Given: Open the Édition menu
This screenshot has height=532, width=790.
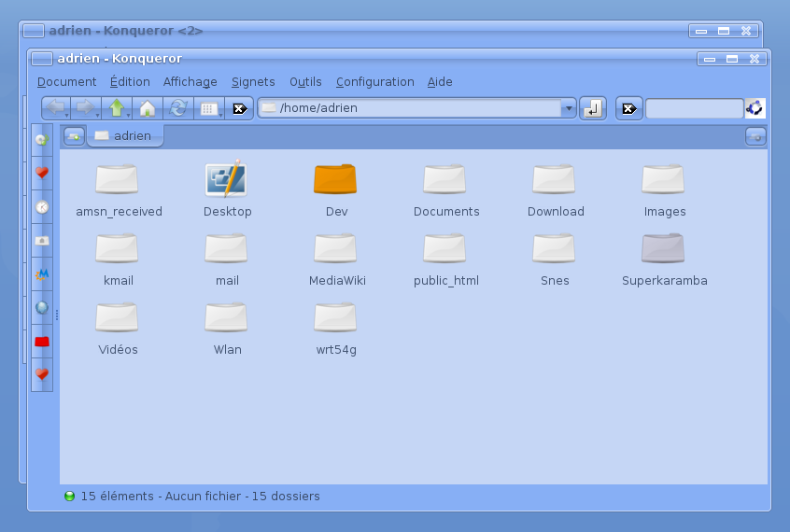Looking at the screenshot, I should coord(130,81).
